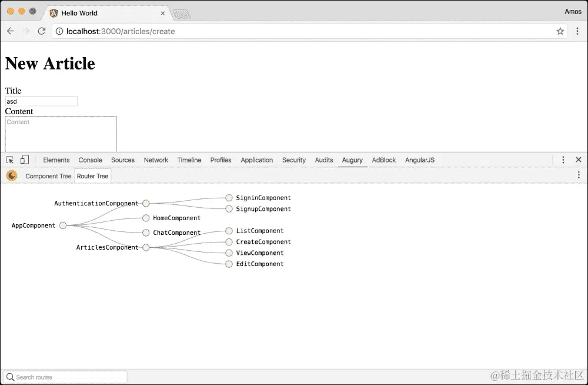The image size is (588, 385).
Task: Select the SignupComponent node
Action: click(x=229, y=209)
